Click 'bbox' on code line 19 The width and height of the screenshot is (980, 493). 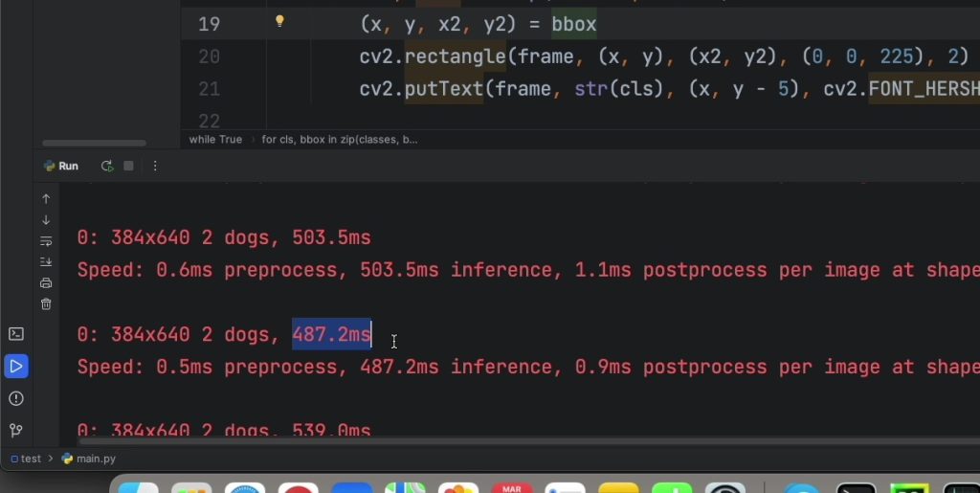(x=574, y=24)
